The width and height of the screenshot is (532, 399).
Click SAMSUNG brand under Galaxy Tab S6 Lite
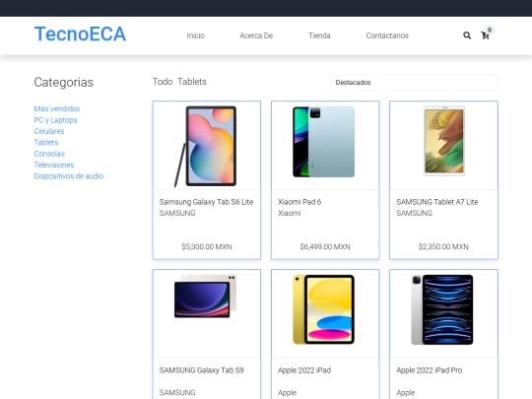(177, 213)
